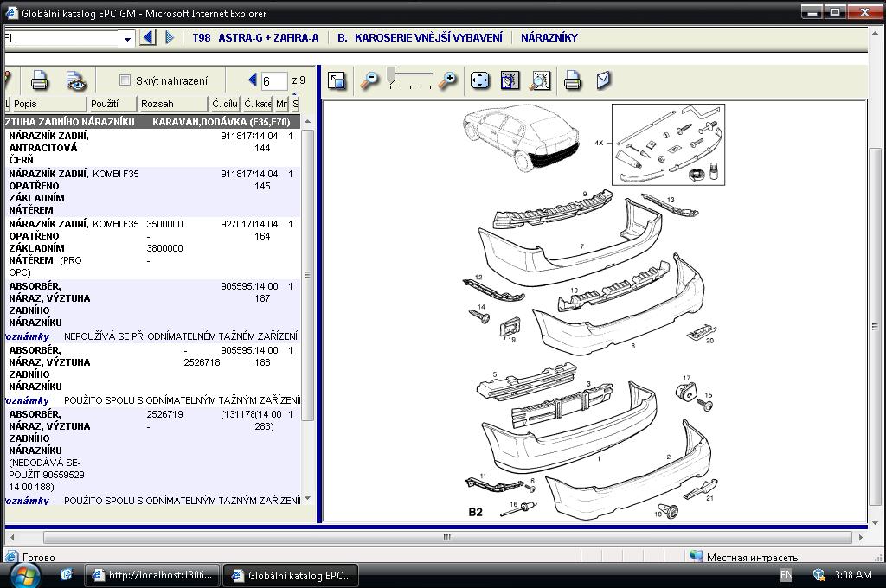Print the parts list with the left printer icon

coord(40,81)
